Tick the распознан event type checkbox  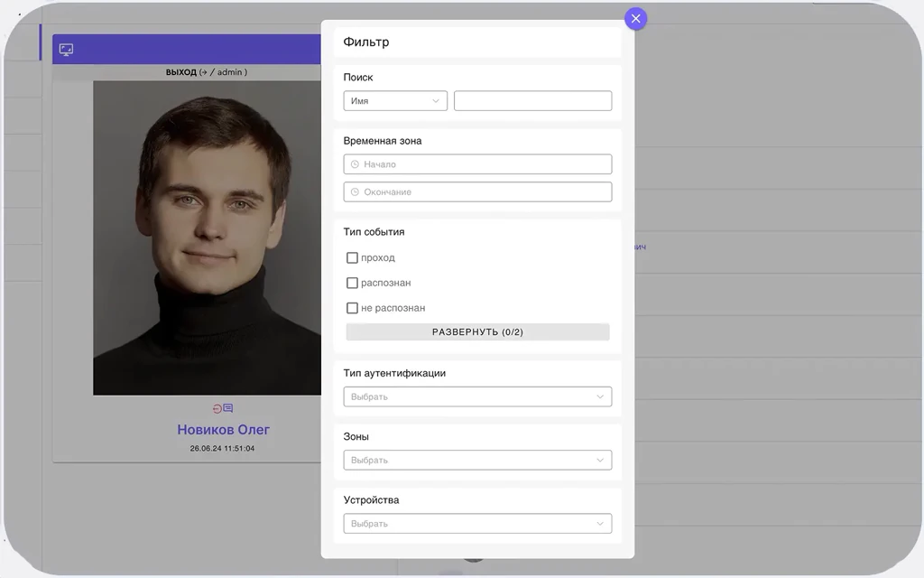(x=352, y=283)
